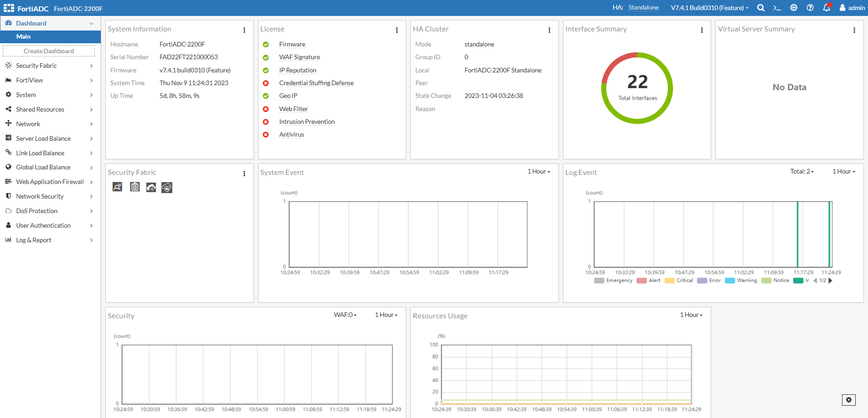
Task: Open the notifications bell icon
Action: [x=827, y=8]
